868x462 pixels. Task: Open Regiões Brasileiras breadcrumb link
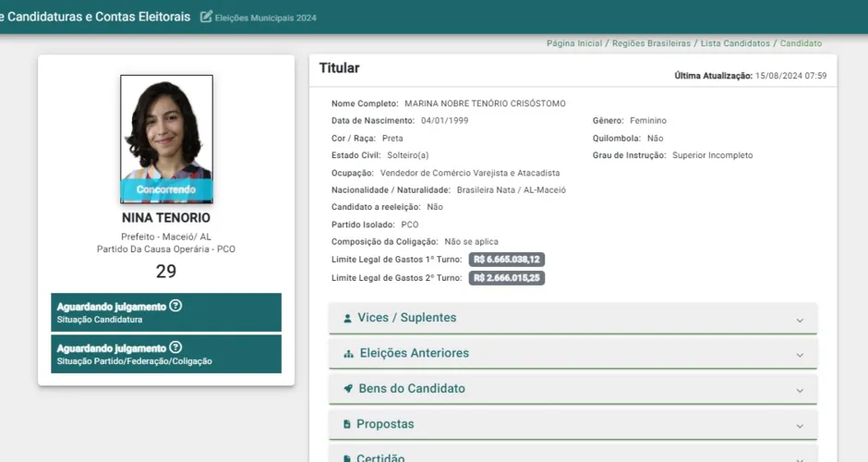point(650,43)
